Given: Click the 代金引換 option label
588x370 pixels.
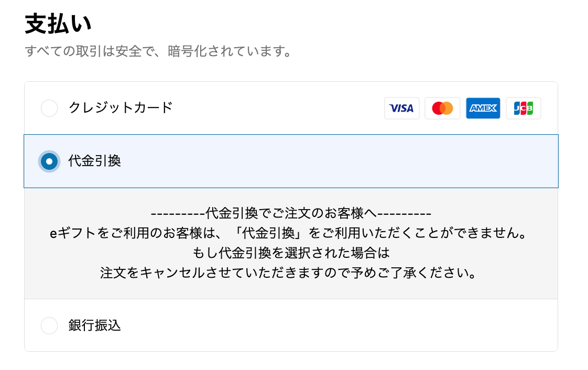Looking at the screenshot, I should 95,161.
